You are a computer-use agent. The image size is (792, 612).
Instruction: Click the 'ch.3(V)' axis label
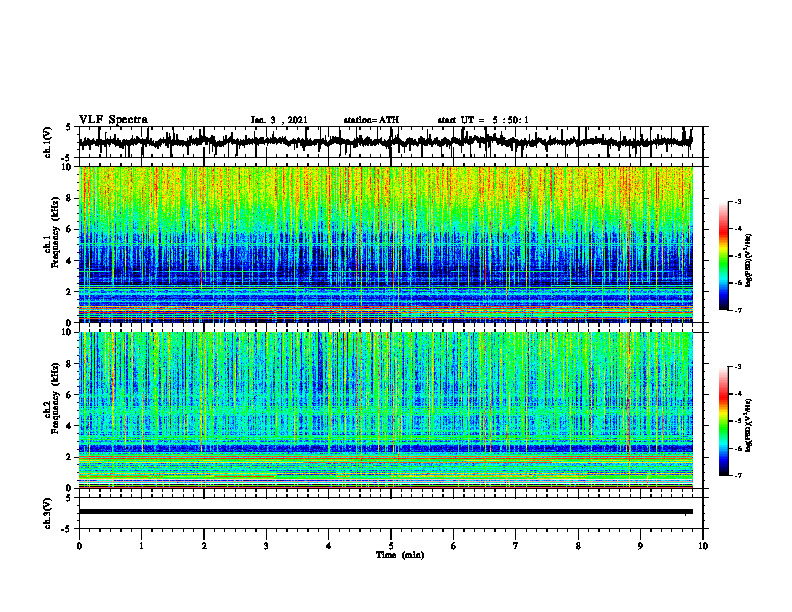click(48, 513)
